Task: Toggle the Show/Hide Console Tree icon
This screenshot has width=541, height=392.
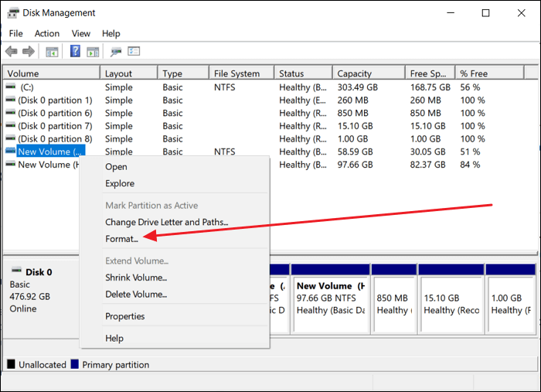Action: 52,52
